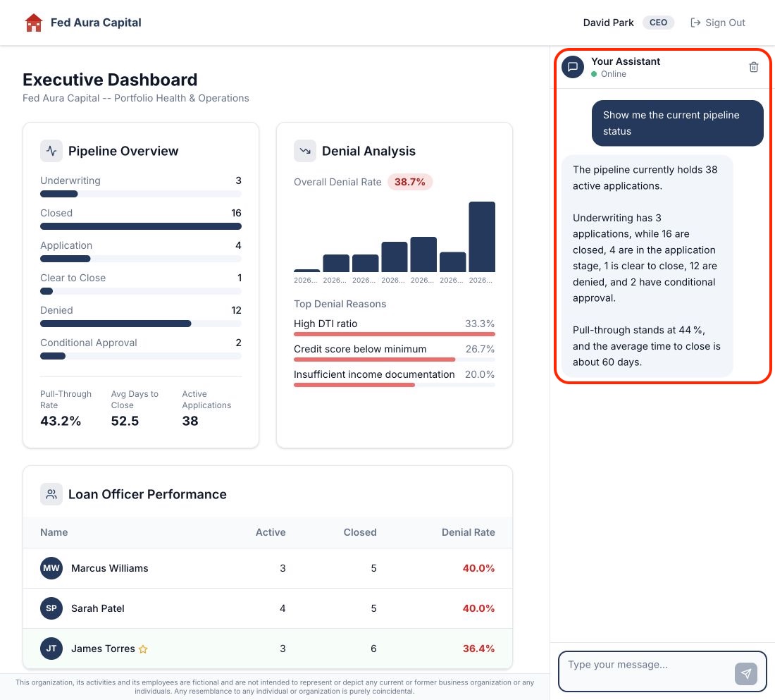Click Sarah Patel's active count of 4
This screenshot has height=700, width=775.
(x=283, y=608)
